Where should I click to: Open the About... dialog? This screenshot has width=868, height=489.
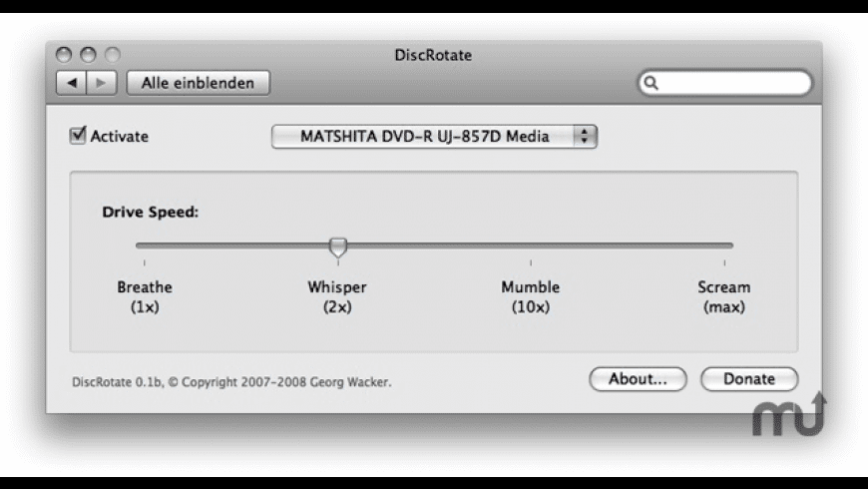638,379
